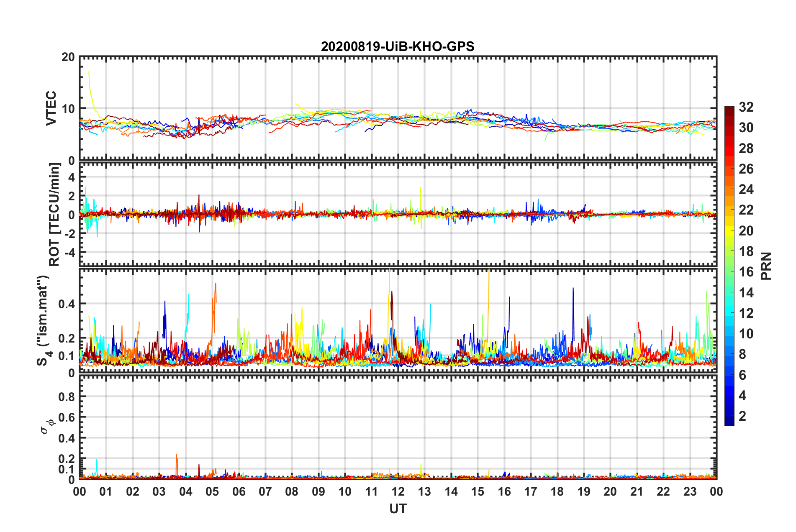Click the PRN colorbar label
Viewport: 796px width, 532px height.
pos(766,266)
